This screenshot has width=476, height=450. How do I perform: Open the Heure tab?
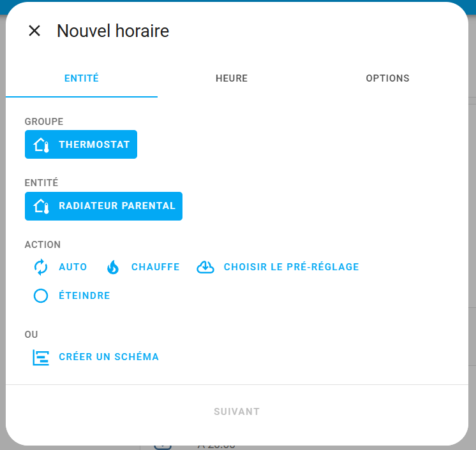coord(232,78)
